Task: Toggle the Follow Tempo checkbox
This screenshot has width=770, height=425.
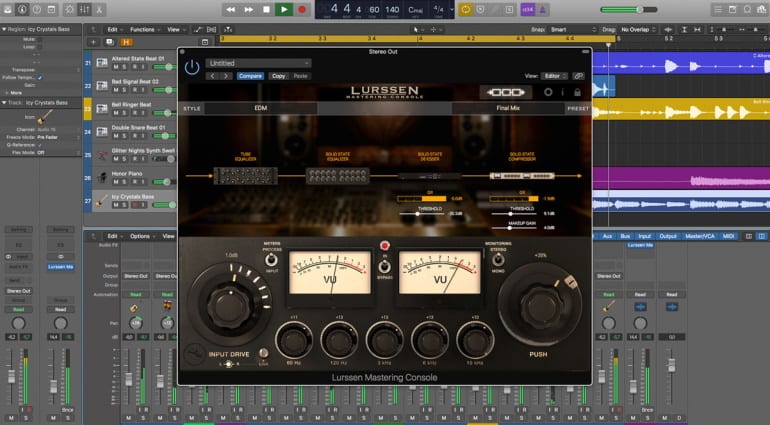Action: [x=40, y=78]
